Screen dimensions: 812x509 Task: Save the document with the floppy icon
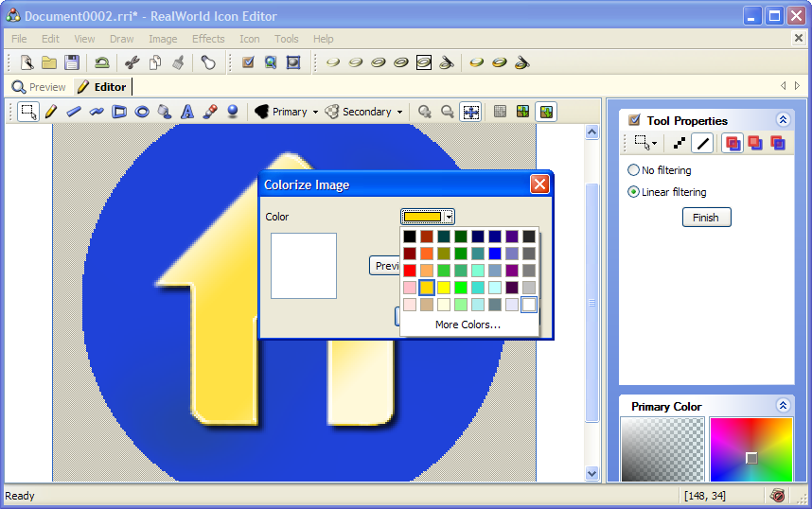(72, 62)
